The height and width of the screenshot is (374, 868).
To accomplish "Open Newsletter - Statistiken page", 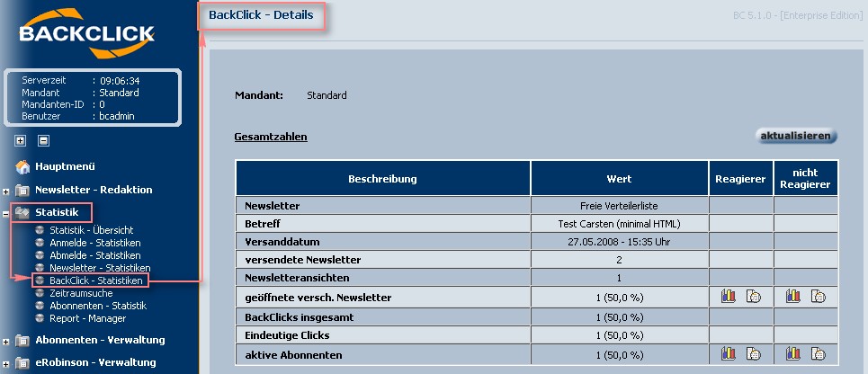I will pyautogui.click(x=100, y=268).
